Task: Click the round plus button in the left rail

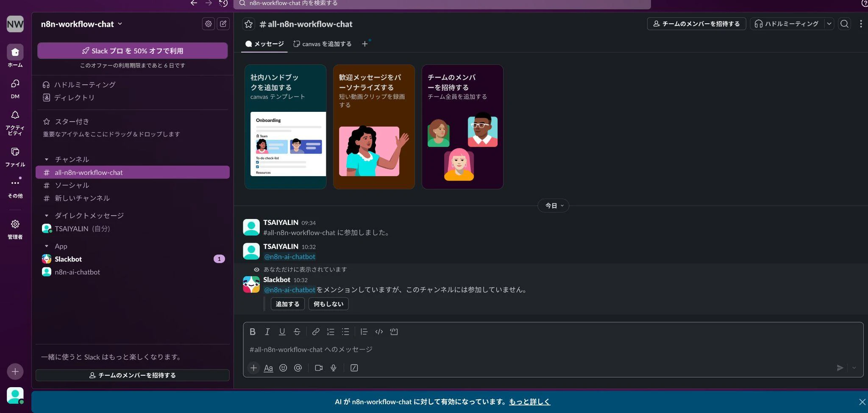Action: 15,371
